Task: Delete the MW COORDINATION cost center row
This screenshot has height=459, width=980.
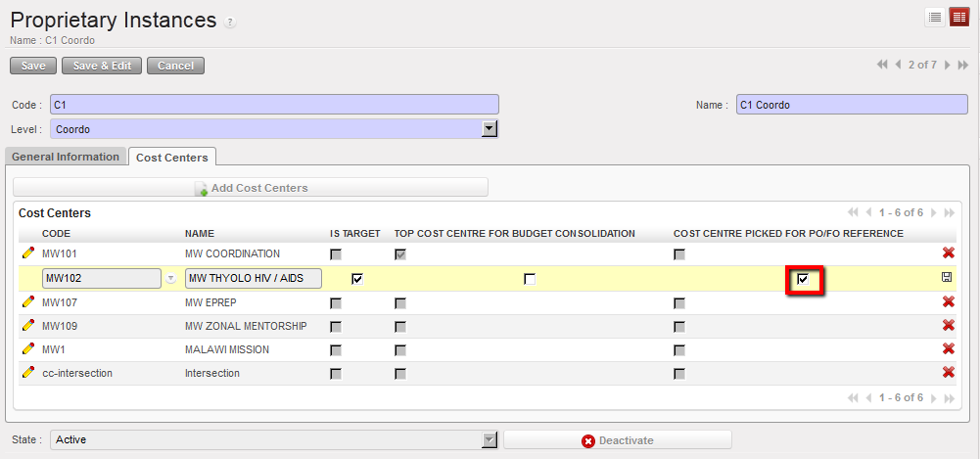Action: point(948,254)
